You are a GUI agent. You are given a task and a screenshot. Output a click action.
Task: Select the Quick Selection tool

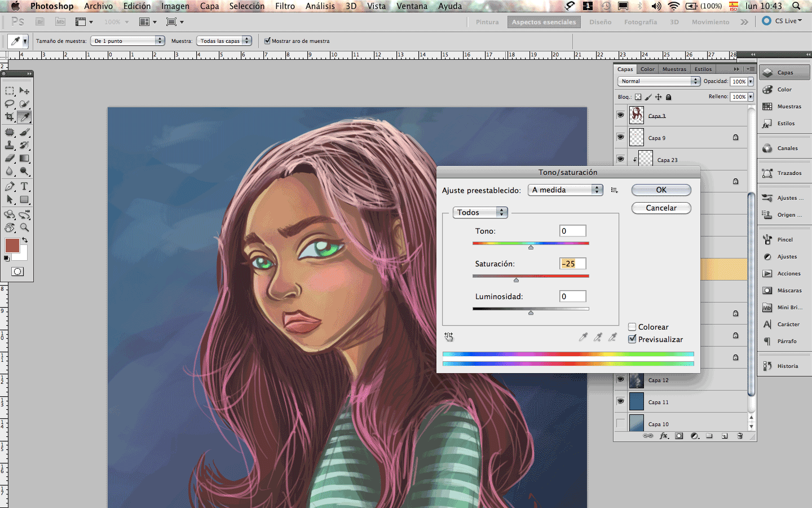[24, 104]
